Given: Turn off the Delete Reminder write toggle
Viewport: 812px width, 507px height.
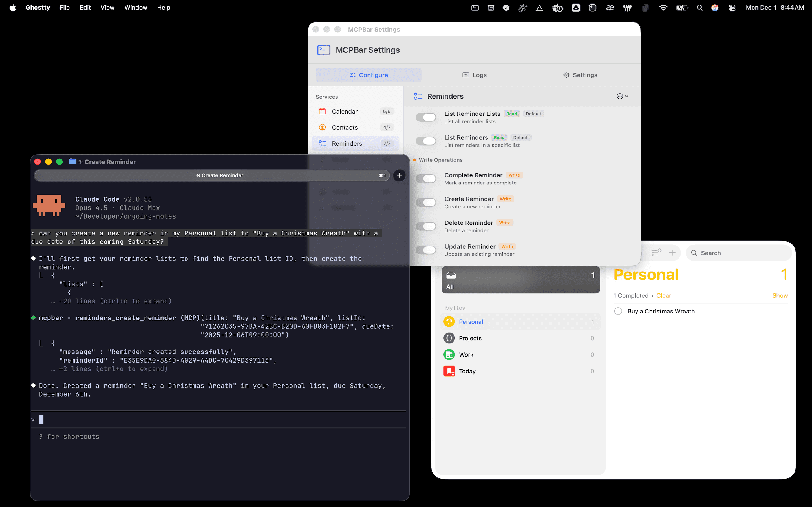Looking at the screenshot, I should point(425,226).
